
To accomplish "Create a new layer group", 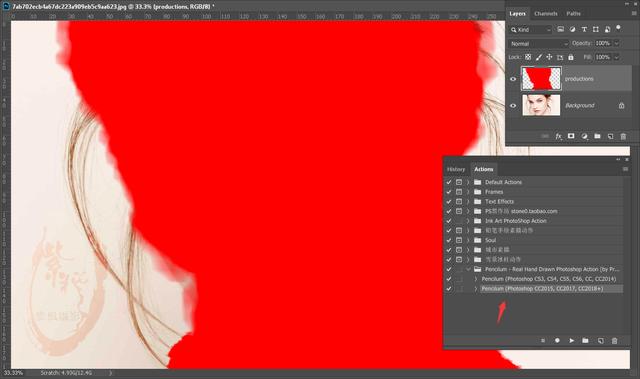I will pos(597,136).
